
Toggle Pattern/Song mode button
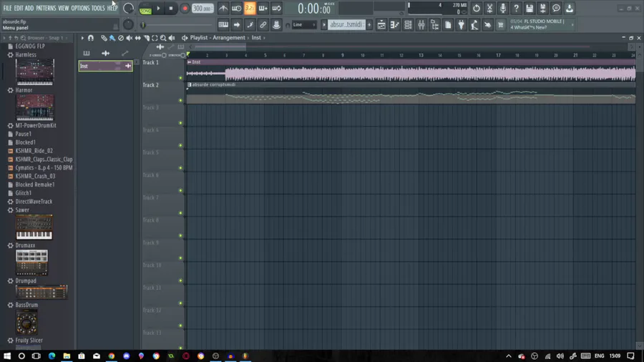click(145, 9)
